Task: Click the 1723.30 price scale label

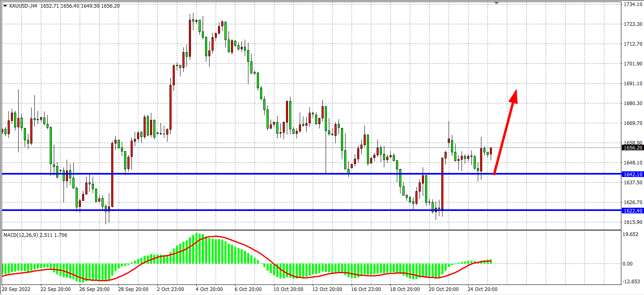Action: [x=633, y=24]
